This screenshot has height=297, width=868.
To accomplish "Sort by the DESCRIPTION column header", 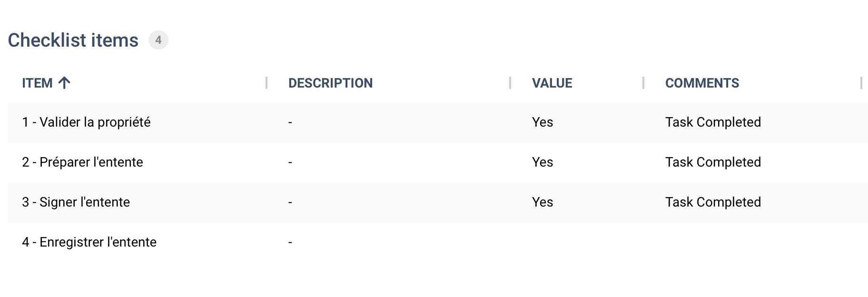I will 330,83.
